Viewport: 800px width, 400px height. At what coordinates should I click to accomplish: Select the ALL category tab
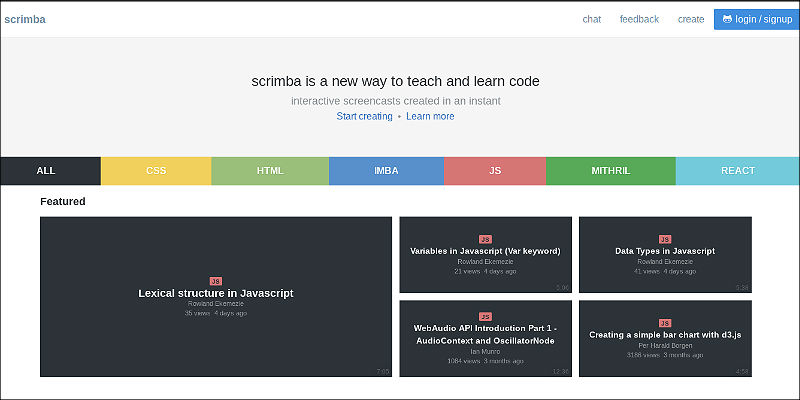pyautogui.click(x=51, y=171)
